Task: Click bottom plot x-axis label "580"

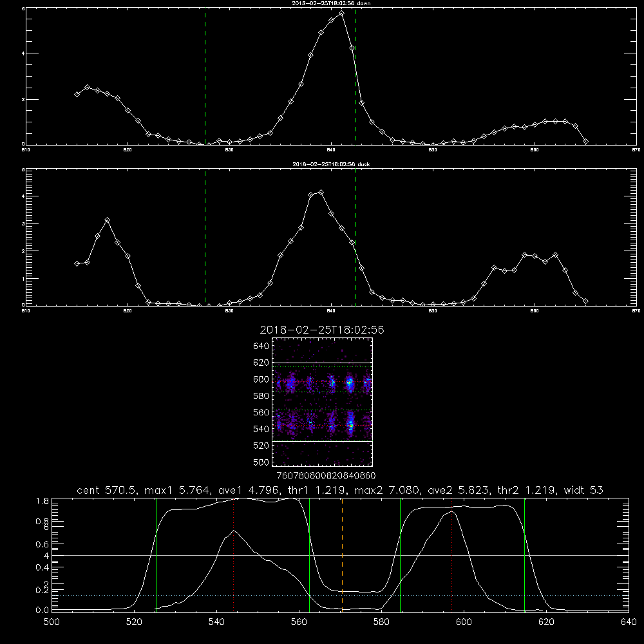Action: (x=381, y=622)
